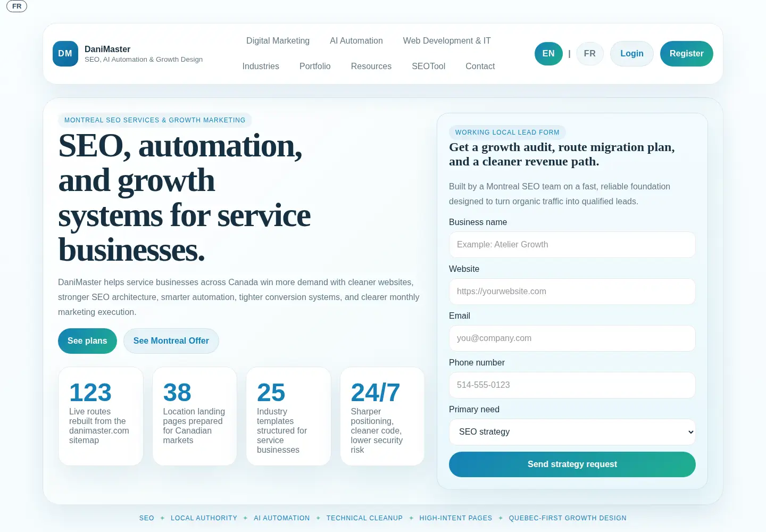766x532 pixels.
Task: Click the Local Authority ticker text
Action: 204,518
